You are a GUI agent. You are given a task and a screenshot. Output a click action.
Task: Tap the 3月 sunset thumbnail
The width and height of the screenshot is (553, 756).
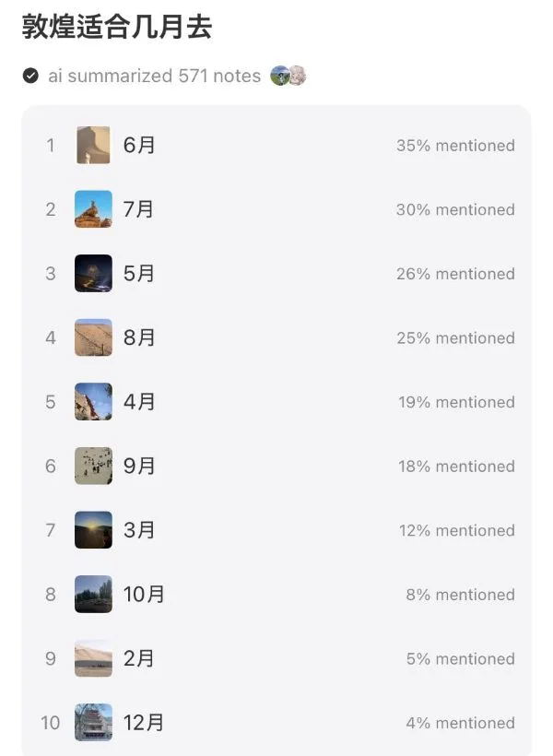click(93, 530)
